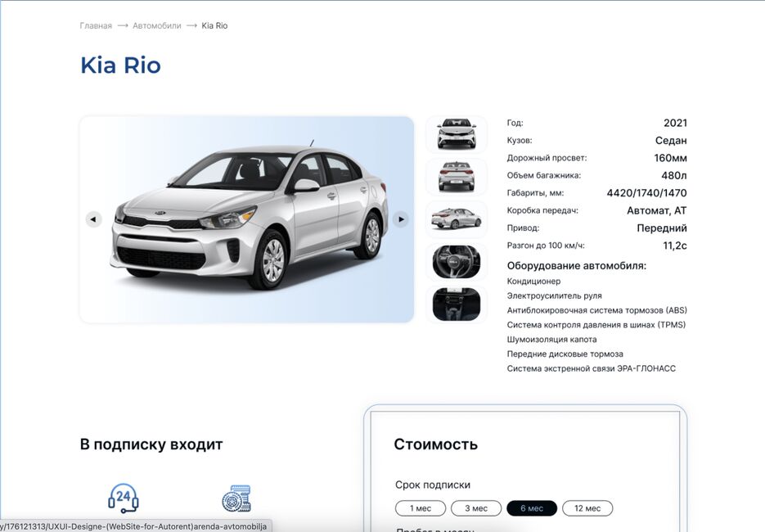Screen dimensions: 765x532
Task: Open Автомобили breadcrumb link
Action: pyautogui.click(x=156, y=26)
